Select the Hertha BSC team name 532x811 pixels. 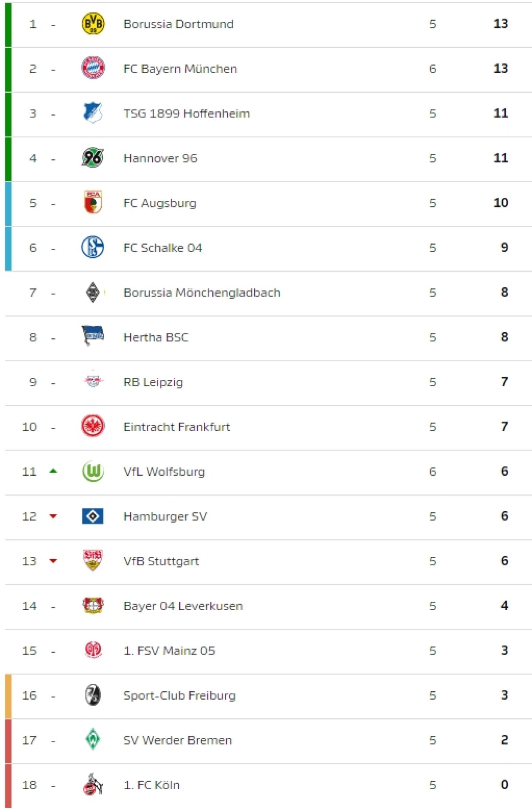click(x=156, y=337)
